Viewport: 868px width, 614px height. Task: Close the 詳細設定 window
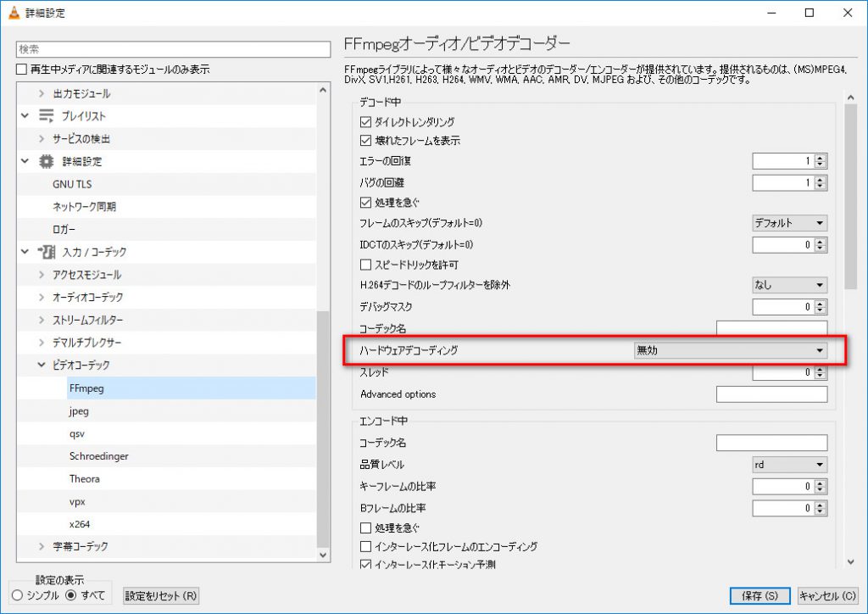(x=848, y=13)
